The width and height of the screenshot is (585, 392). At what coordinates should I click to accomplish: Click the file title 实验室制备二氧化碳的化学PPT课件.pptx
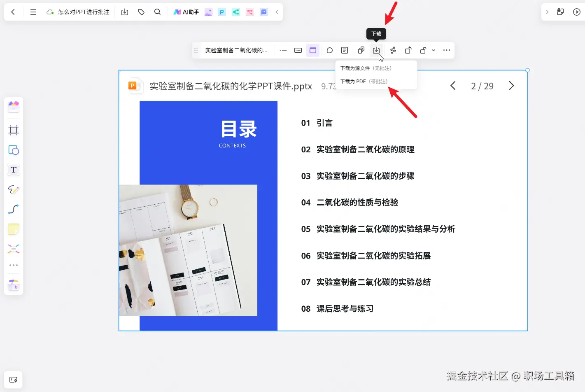[x=231, y=86]
